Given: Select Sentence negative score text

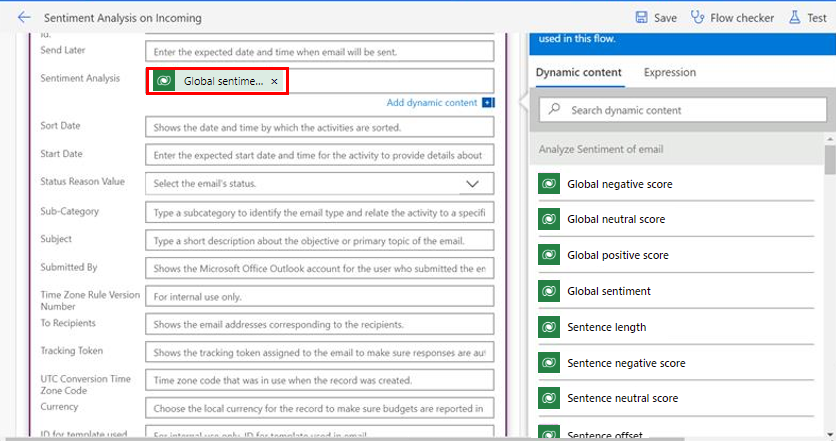Looking at the screenshot, I should [x=626, y=363].
